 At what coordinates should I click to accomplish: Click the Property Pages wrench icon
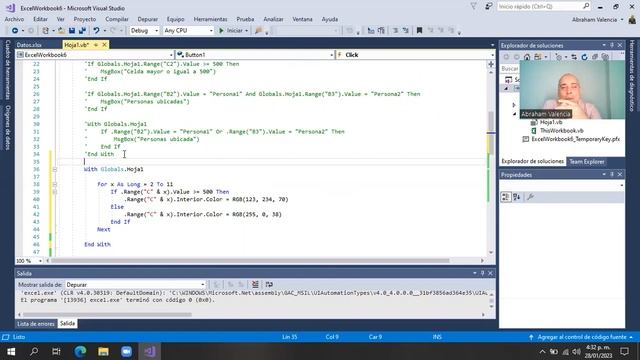point(530,197)
